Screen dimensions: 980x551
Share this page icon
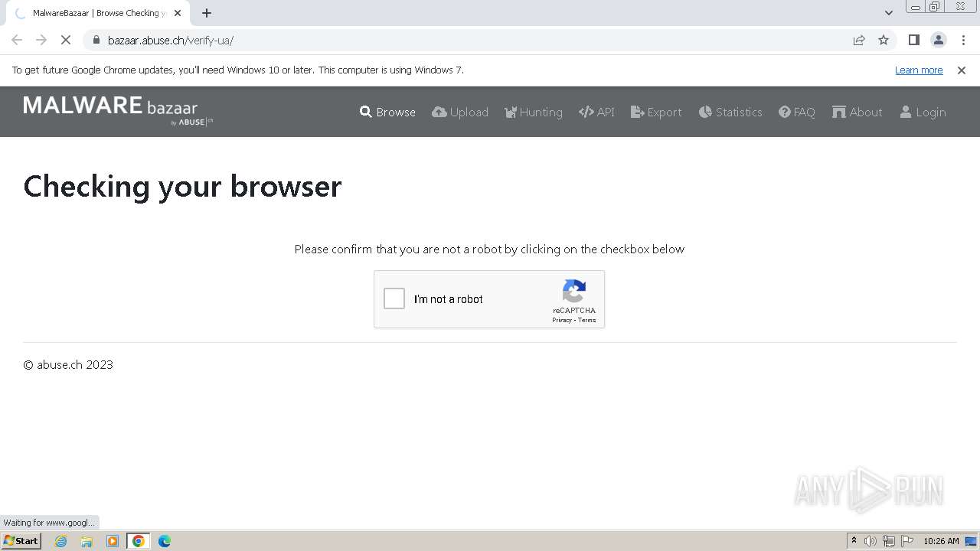click(859, 40)
